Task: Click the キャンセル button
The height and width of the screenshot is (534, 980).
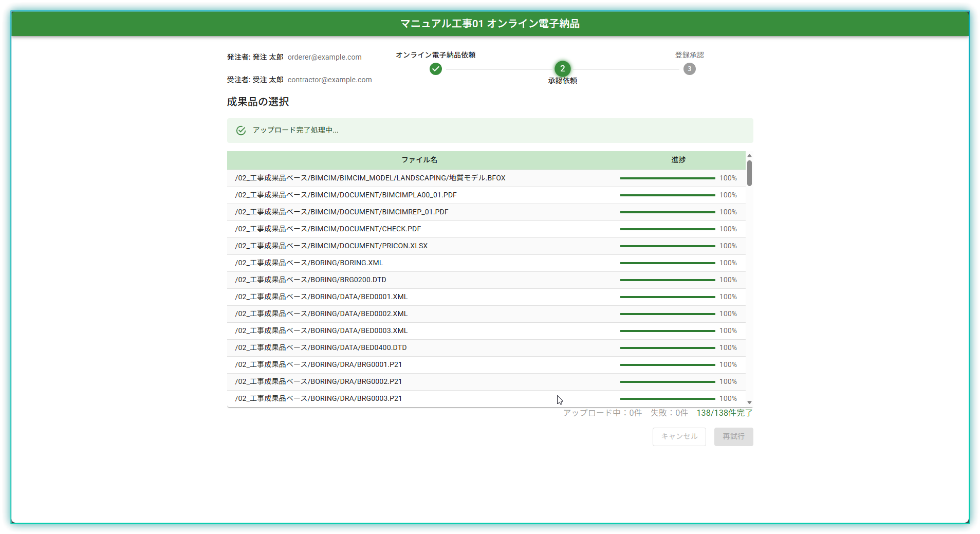Action: click(x=679, y=437)
